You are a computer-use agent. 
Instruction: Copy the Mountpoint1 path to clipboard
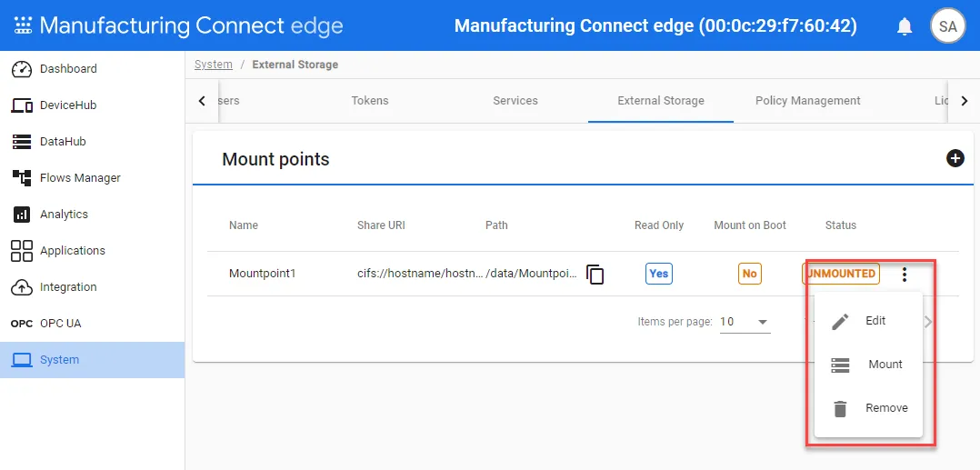point(595,275)
